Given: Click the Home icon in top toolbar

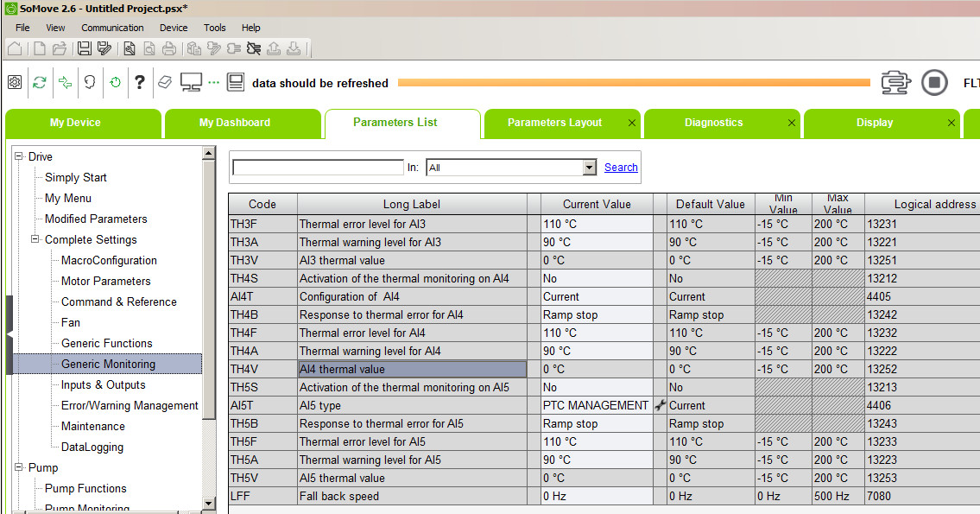Looking at the screenshot, I should coord(15,48).
